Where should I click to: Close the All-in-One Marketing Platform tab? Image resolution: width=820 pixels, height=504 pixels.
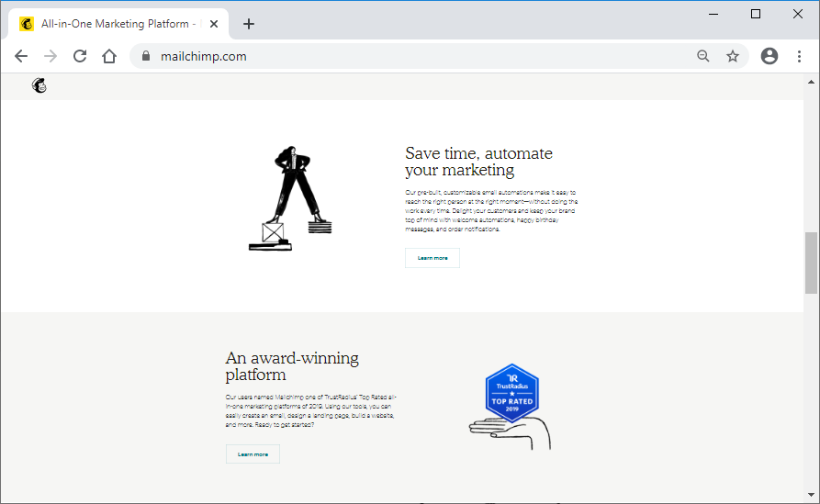click(x=214, y=24)
